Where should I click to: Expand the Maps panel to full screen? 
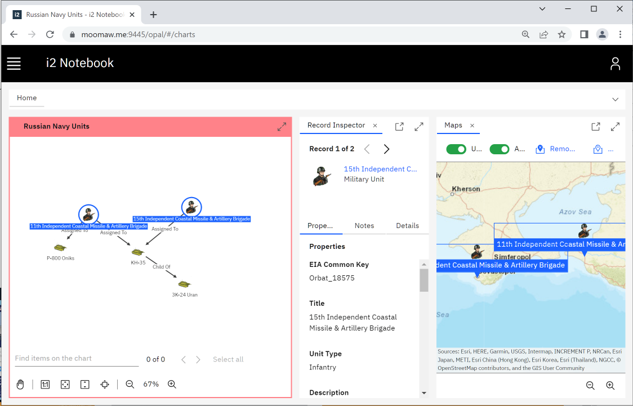[x=615, y=127]
